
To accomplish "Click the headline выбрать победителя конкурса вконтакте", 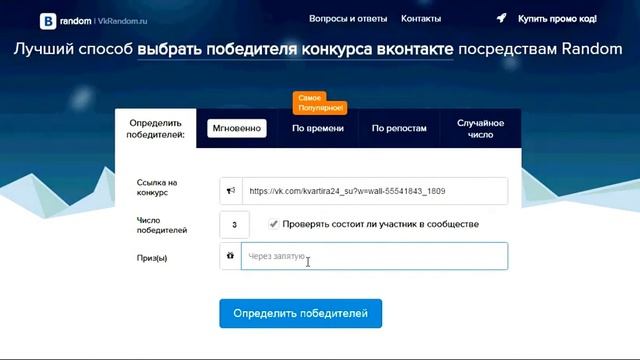I will click(x=295, y=49).
